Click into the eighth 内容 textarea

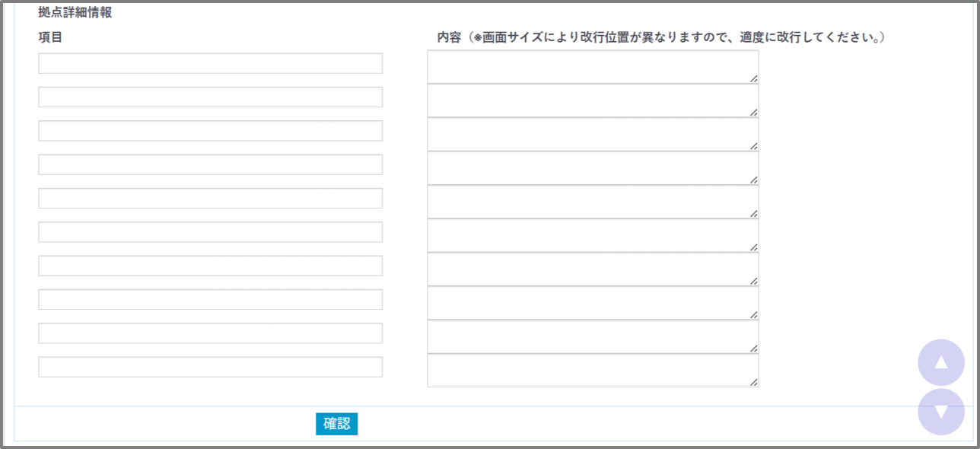(x=593, y=303)
